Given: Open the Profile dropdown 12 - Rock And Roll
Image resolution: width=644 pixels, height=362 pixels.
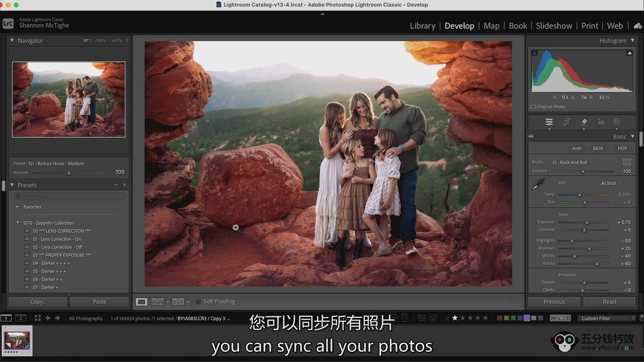Looking at the screenshot, I should click(572, 162).
